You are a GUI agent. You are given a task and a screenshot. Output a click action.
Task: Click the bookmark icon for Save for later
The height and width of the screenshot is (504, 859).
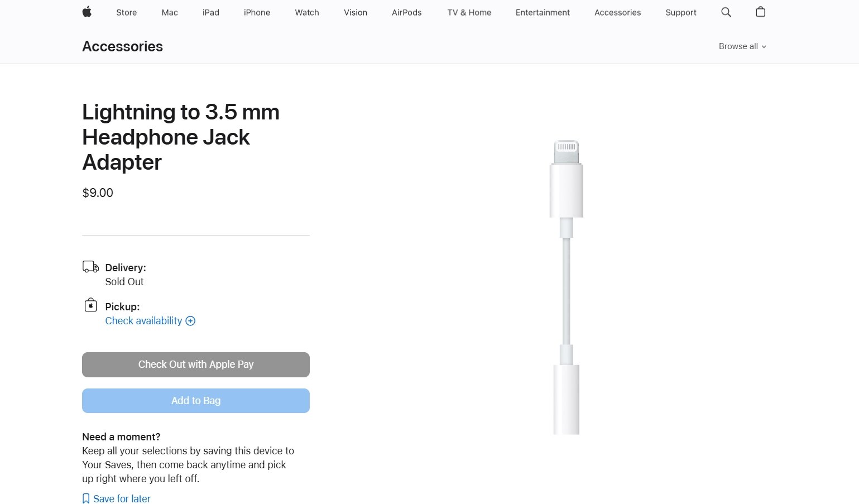[86, 498]
